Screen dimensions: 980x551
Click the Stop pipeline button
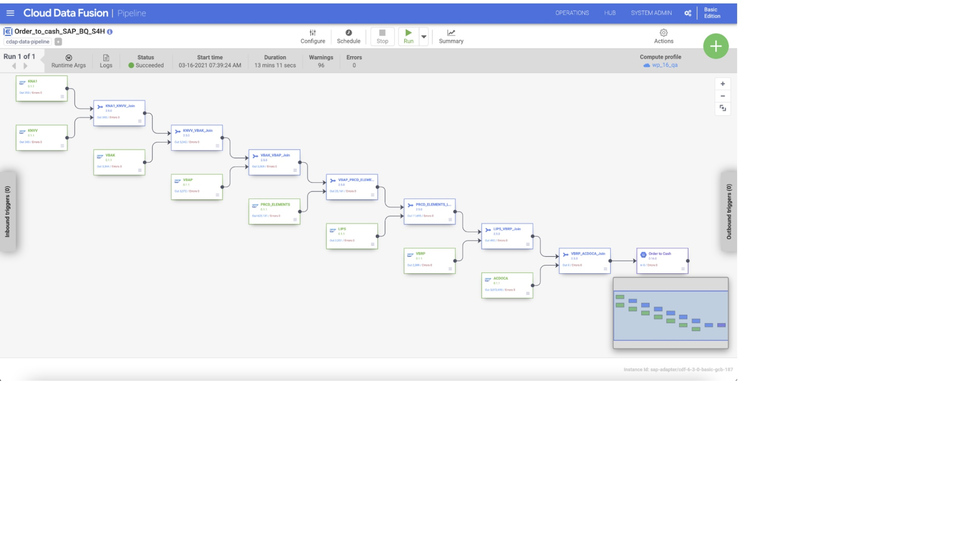[x=382, y=36]
